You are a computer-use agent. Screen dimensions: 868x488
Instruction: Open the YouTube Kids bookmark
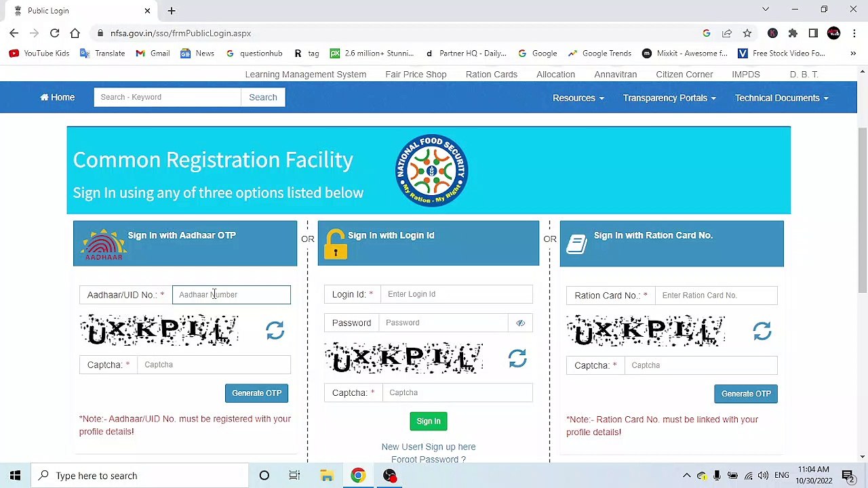(x=39, y=53)
